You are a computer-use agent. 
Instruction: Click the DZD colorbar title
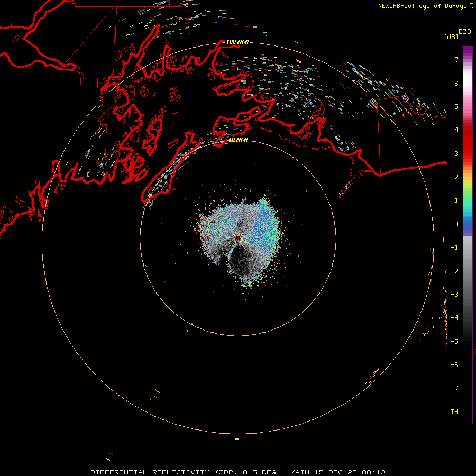(x=465, y=32)
